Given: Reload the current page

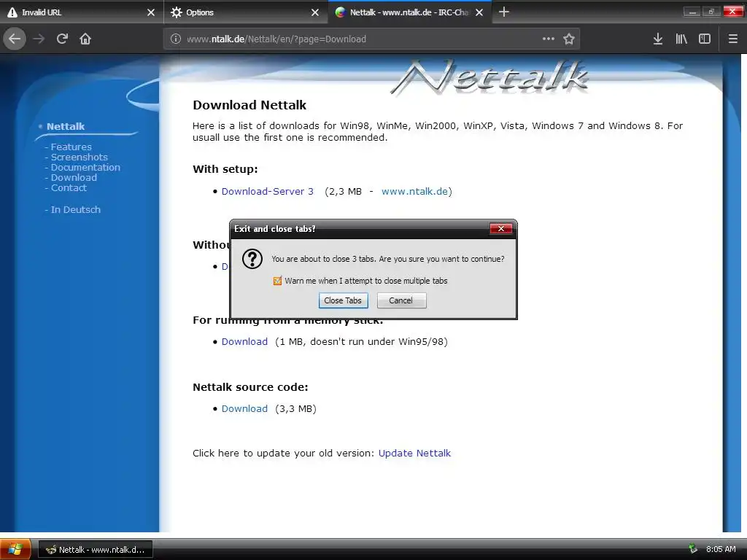Looking at the screenshot, I should (62, 39).
